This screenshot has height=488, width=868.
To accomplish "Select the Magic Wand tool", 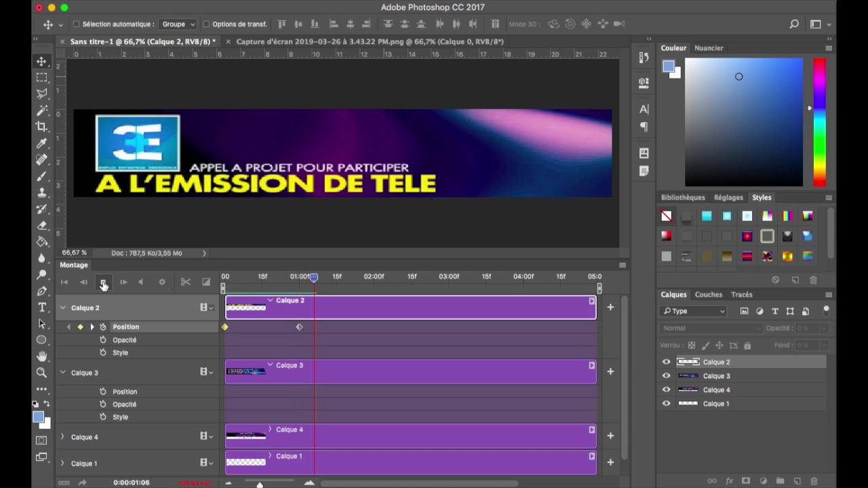I will coord(41,110).
